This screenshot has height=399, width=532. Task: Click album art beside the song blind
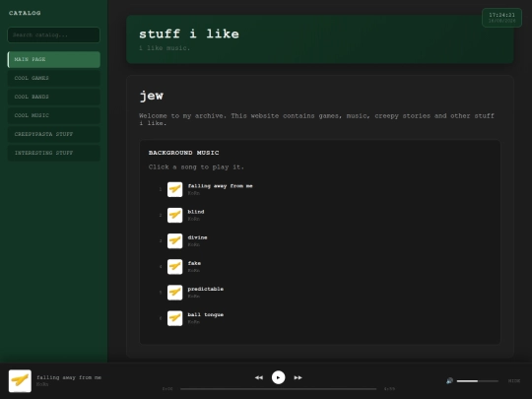174,215
